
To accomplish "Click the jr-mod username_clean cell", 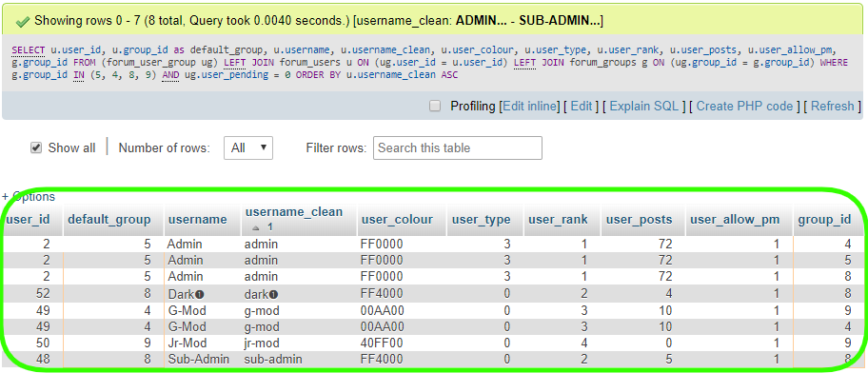I will coord(299,344).
